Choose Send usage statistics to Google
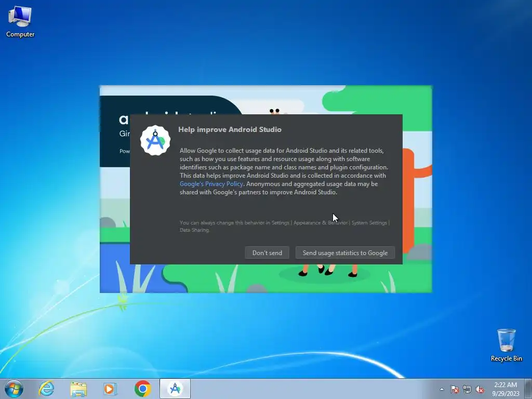The height and width of the screenshot is (399, 532). click(345, 253)
